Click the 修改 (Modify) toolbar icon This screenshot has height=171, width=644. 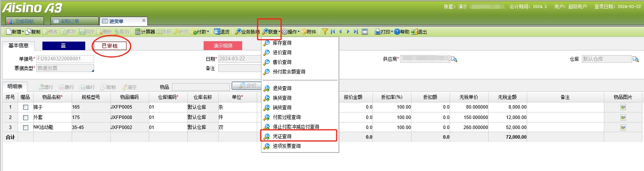coord(46,32)
